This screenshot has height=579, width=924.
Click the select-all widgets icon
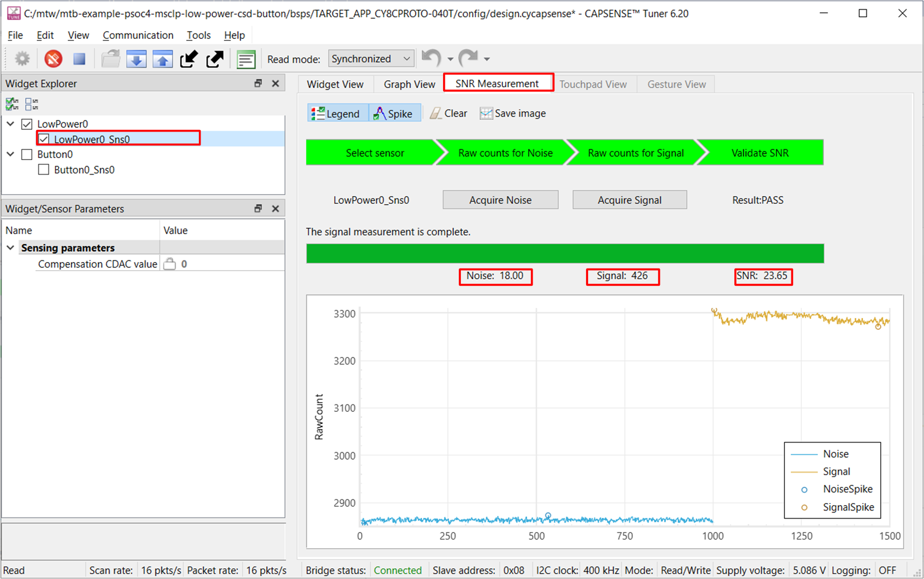pos(12,104)
